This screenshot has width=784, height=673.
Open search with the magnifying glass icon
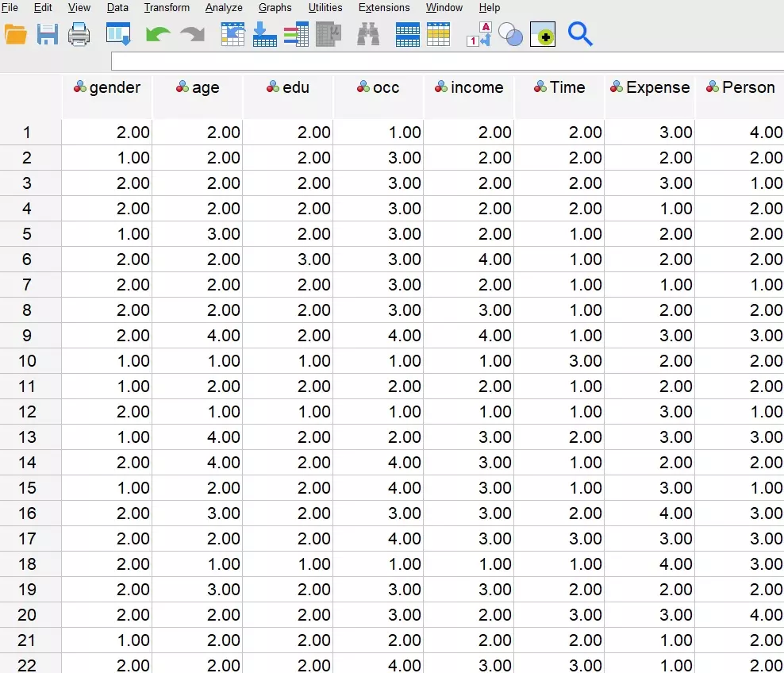point(580,34)
